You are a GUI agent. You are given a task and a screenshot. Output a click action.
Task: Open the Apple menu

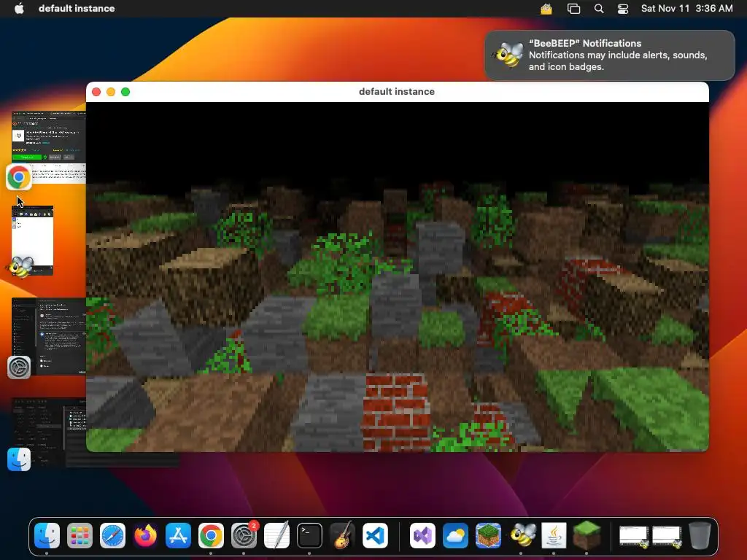pos(19,8)
